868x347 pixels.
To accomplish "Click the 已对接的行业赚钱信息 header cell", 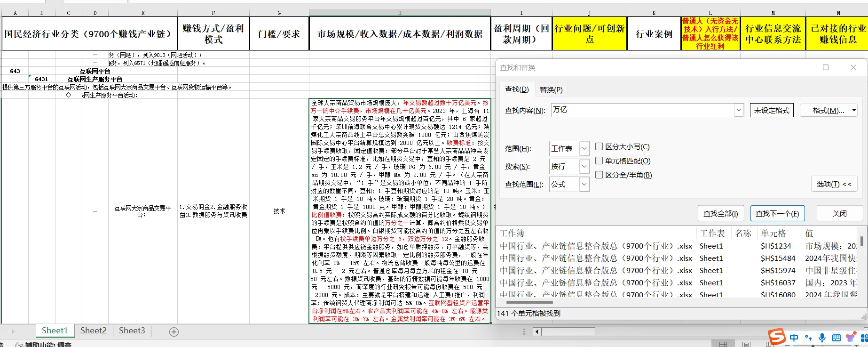I will tap(838, 33).
